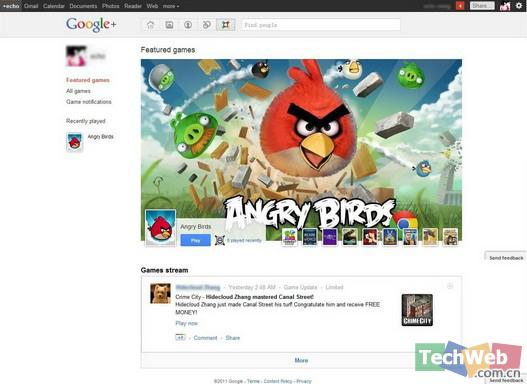Open Game notifications in the sidebar
This screenshot has width=527, height=384.
point(89,101)
